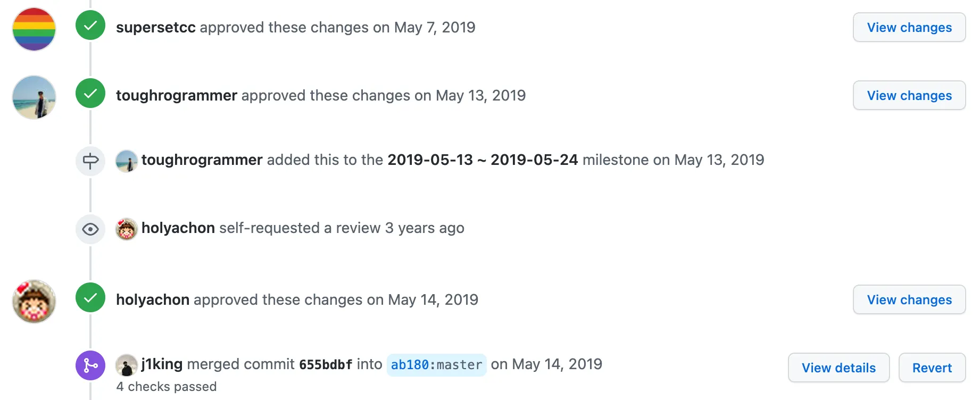Click j1king's small avatar

pos(127,365)
